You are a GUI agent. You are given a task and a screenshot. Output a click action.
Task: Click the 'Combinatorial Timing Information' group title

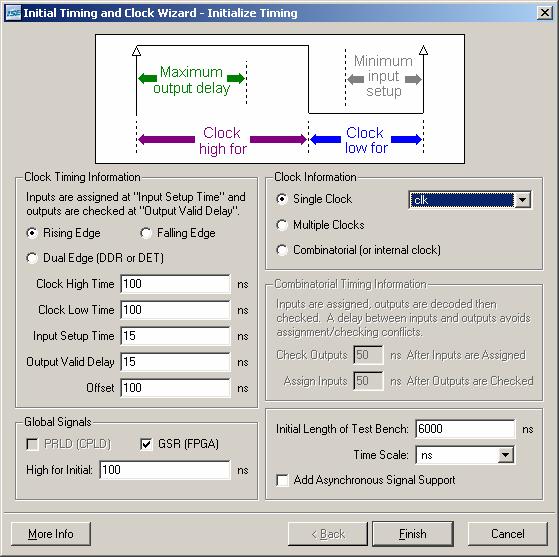tap(350, 284)
